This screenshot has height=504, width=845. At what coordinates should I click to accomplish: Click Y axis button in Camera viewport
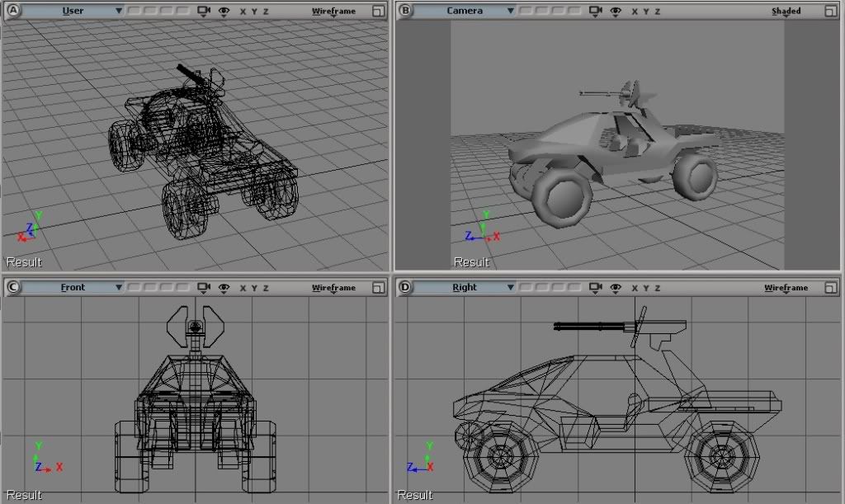tap(646, 12)
